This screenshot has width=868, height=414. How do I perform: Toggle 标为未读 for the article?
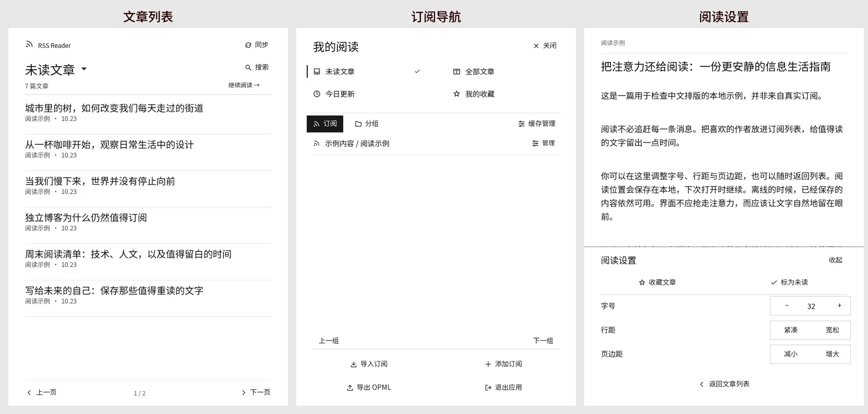click(x=789, y=283)
